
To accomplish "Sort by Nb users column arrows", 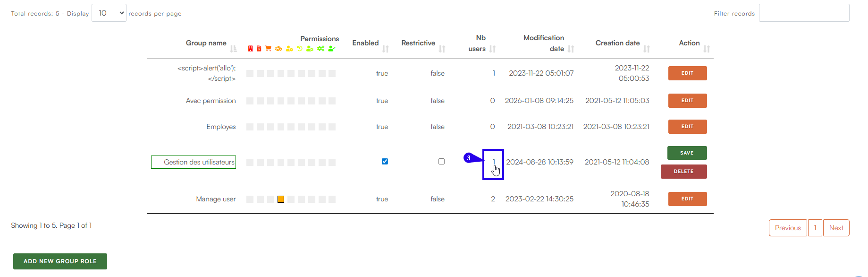I will [x=493, y=49].
